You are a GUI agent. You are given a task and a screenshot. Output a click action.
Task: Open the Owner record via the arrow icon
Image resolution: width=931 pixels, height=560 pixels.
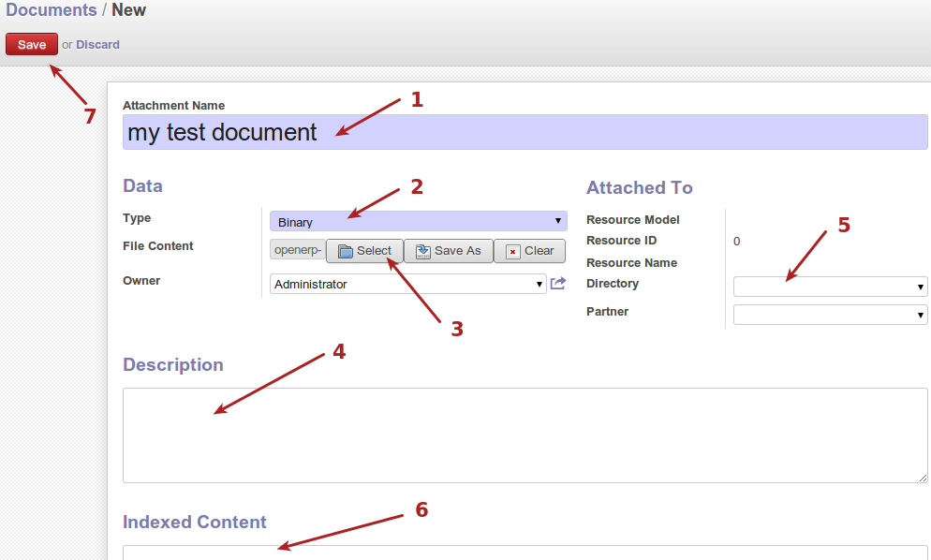point(558,284)
